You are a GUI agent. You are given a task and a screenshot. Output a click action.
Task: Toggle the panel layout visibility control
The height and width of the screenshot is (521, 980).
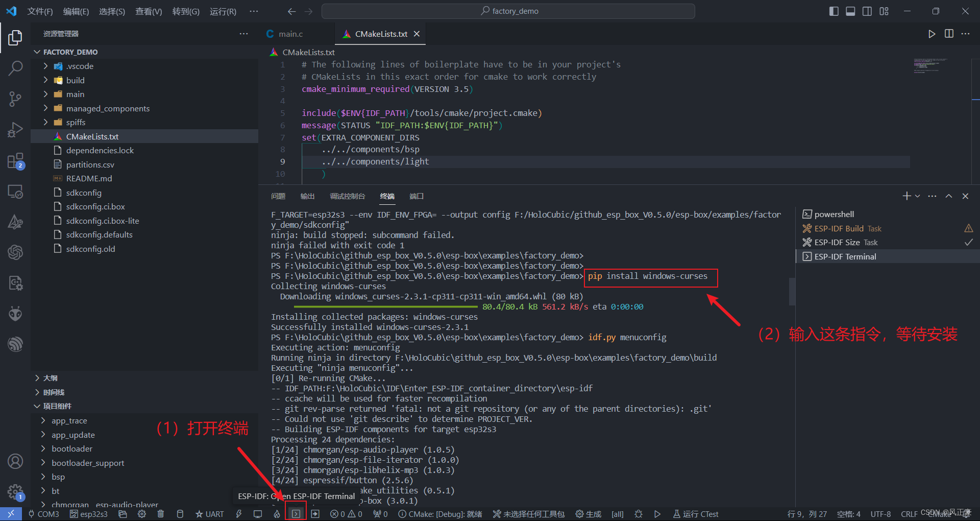850,11
